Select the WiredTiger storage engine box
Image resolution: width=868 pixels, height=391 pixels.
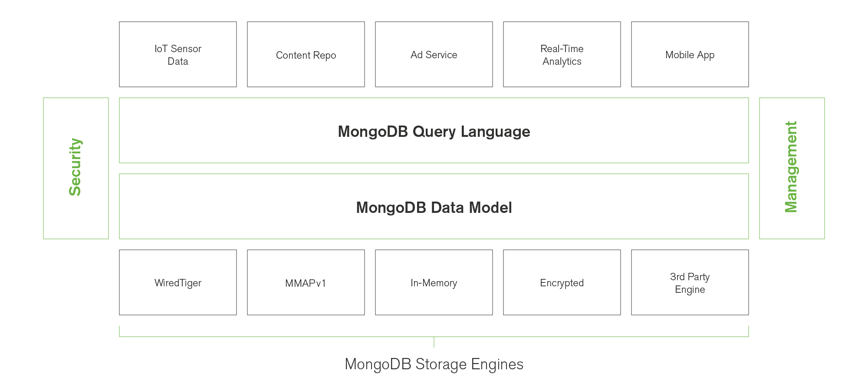tap(178, 282)
